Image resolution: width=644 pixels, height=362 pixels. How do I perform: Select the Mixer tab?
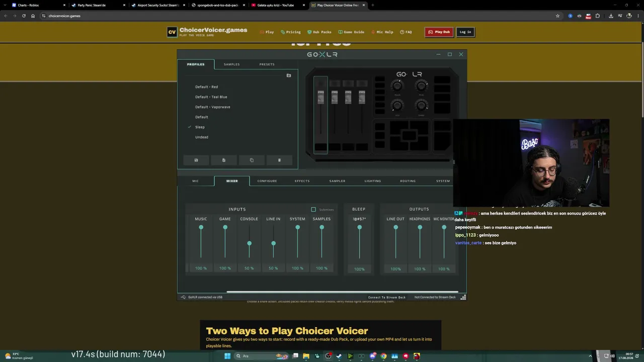click(232, 181)
